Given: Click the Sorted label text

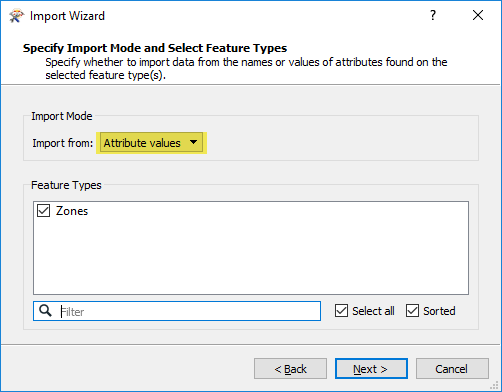Looking at the screenshot, I should (439, 311).
